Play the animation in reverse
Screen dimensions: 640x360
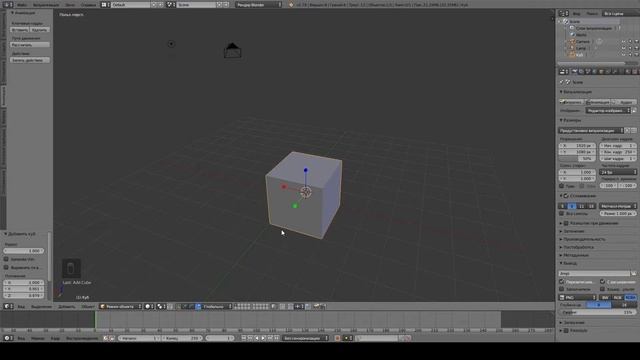tap(257, 338)
